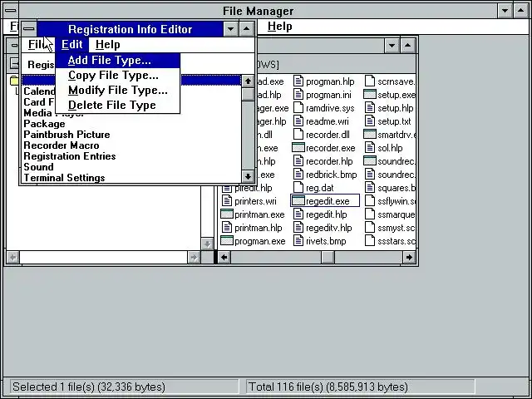
Task: Click progman.ini document icon
Action: point(298,95)
